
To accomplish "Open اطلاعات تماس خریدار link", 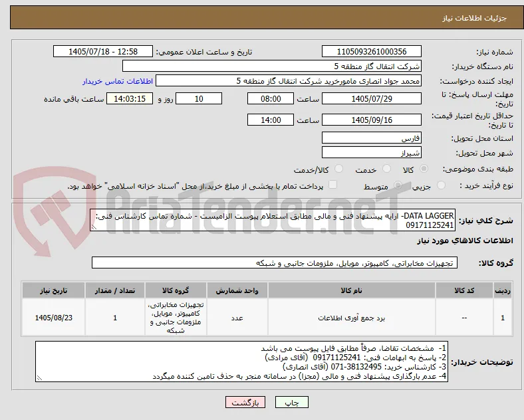I will pyautogui.click(x=118, y=81).
